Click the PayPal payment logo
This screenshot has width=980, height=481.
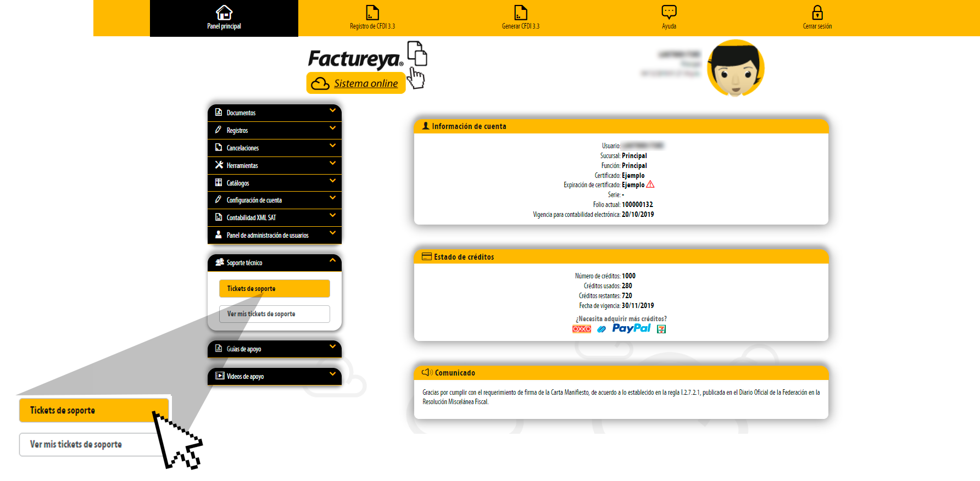(631, 328)
